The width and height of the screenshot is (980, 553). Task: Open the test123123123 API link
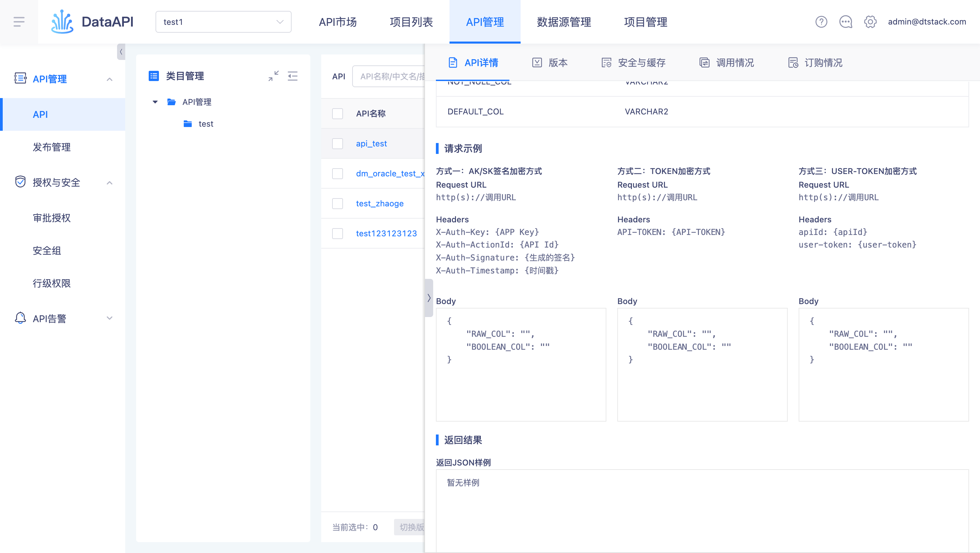[386, 233]
